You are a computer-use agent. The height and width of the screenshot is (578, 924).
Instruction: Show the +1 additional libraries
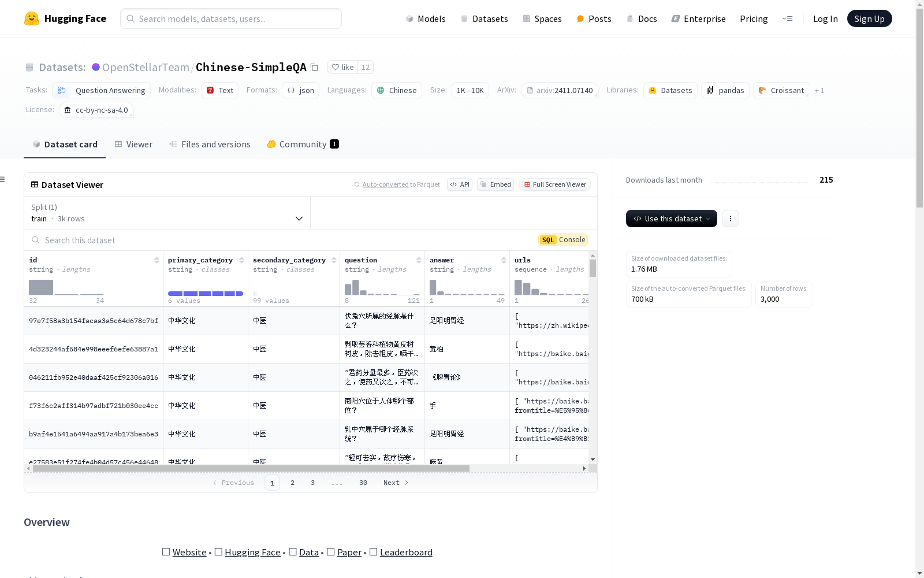pos(819,90)
